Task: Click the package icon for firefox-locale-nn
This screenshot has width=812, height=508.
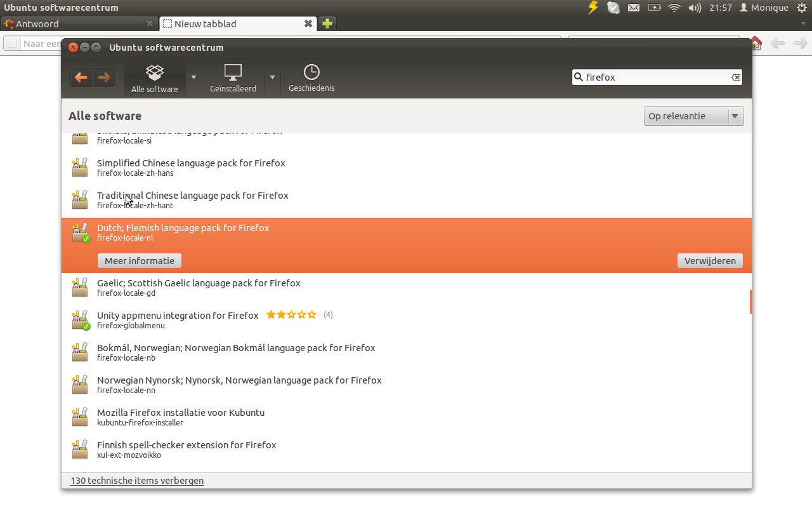Action: 80,385
